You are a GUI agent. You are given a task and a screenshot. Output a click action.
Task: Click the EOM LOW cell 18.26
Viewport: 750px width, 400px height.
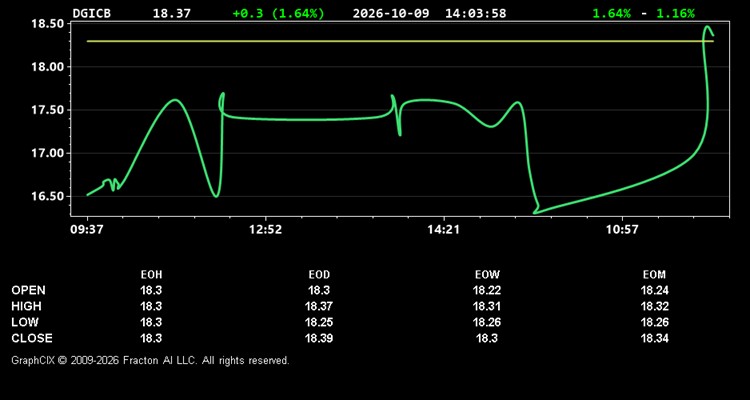point(654,322)
